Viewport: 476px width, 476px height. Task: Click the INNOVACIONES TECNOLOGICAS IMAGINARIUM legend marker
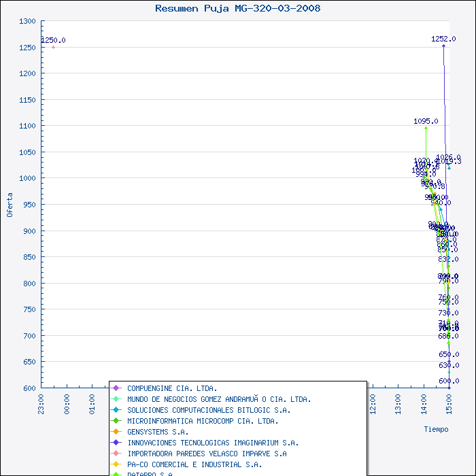[x=116, y=443]
